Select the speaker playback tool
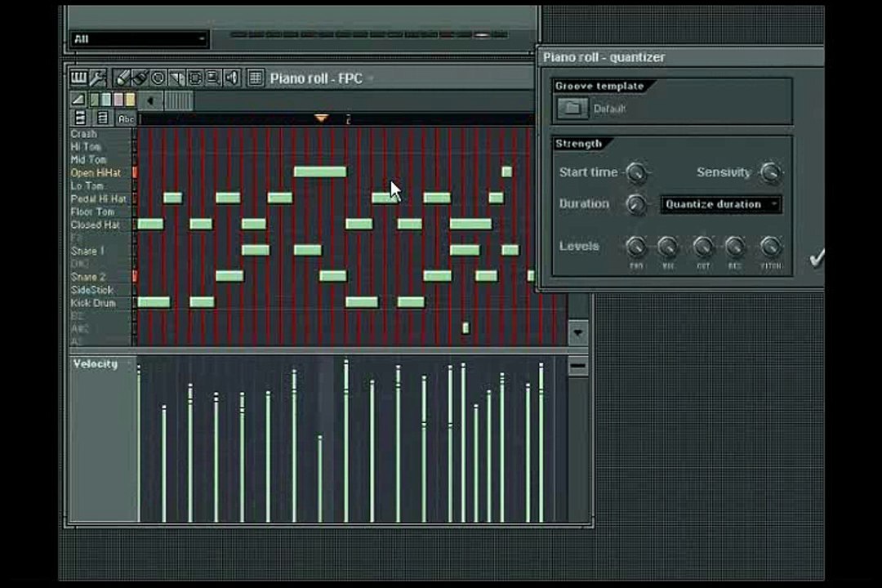The height and width of the screenshot is (588, 882). coord(232,78)
